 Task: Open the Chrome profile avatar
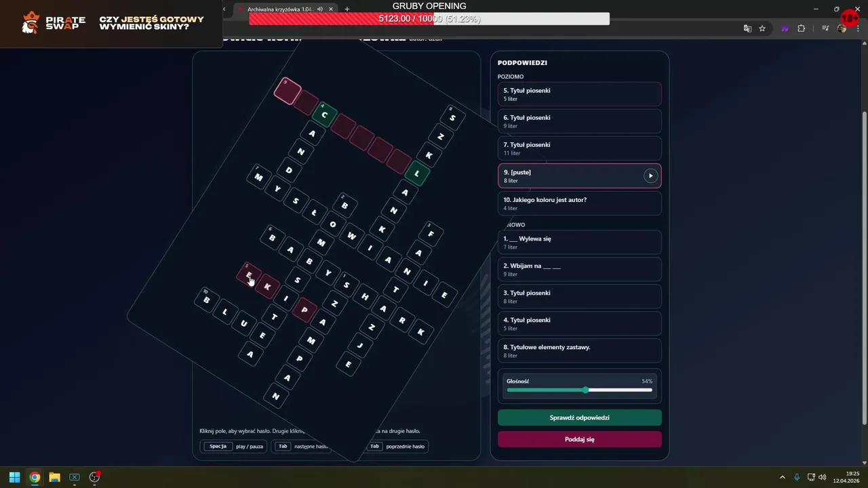[x=842, y=28]
